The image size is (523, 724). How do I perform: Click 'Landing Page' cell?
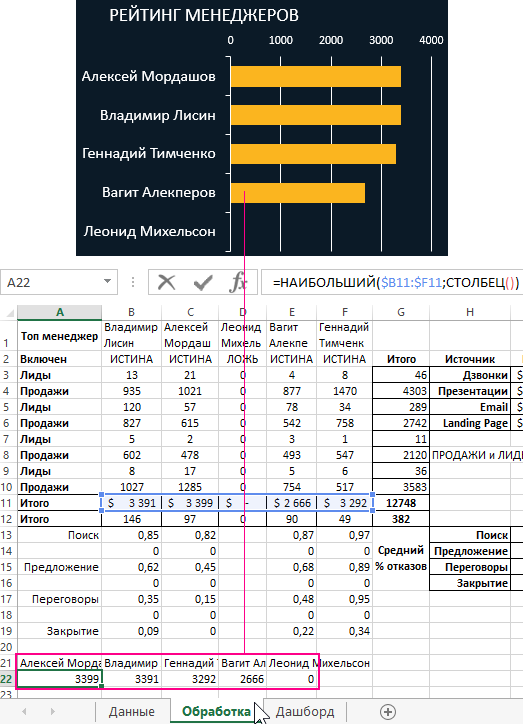pos(470,423)
